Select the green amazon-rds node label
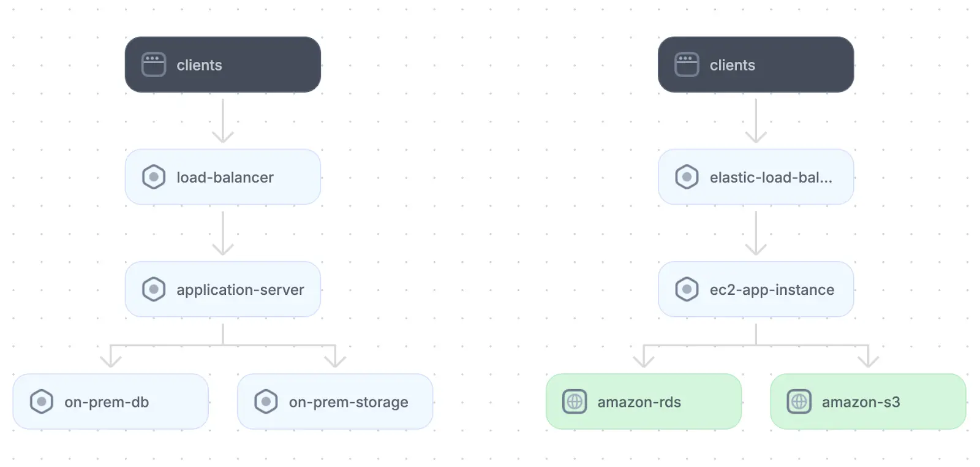This screenshot has height=467, width=980. click(x=639, y=402)
